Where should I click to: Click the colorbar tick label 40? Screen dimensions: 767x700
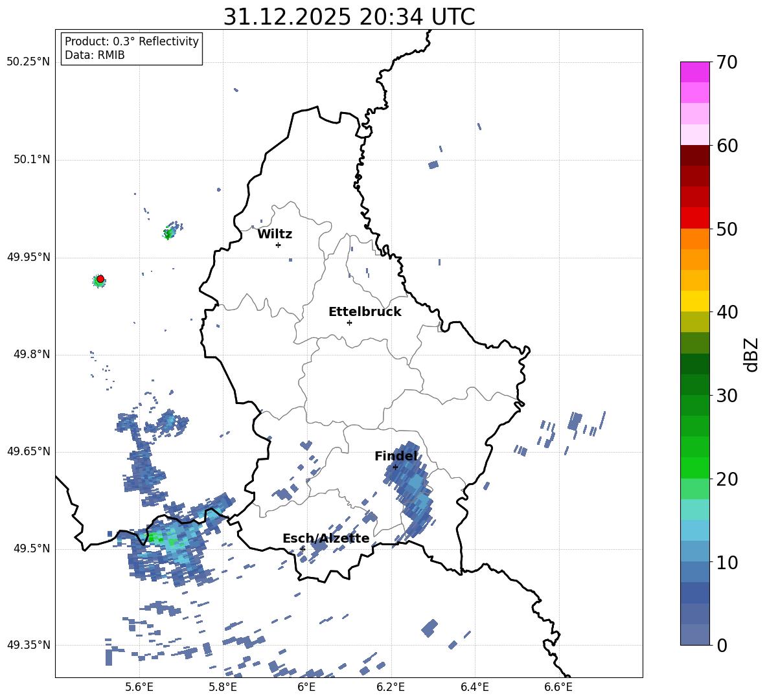[x=727, y=312]
